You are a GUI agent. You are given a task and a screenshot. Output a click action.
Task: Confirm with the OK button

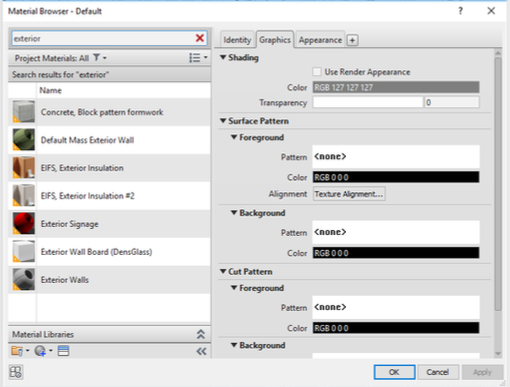pos(394,372)
